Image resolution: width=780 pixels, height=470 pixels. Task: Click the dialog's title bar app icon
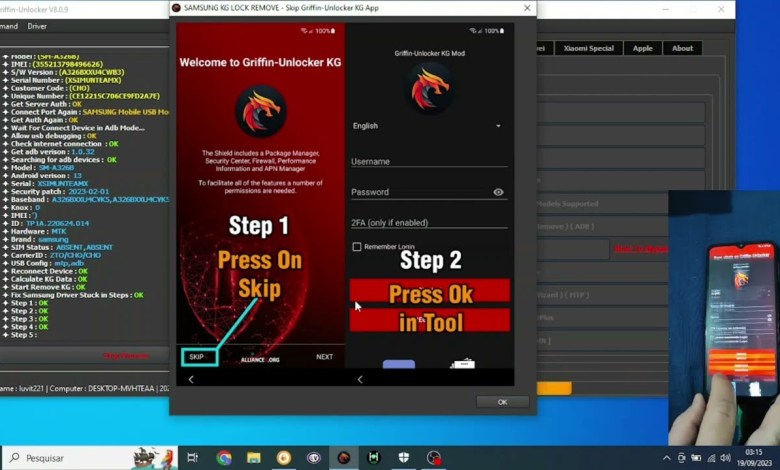[x=176, y=8]
